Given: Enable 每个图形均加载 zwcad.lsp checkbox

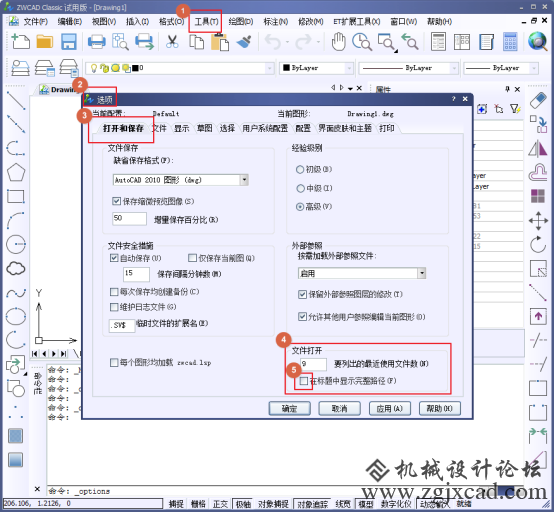Looking at the screenshot, I should coord(114,362).
